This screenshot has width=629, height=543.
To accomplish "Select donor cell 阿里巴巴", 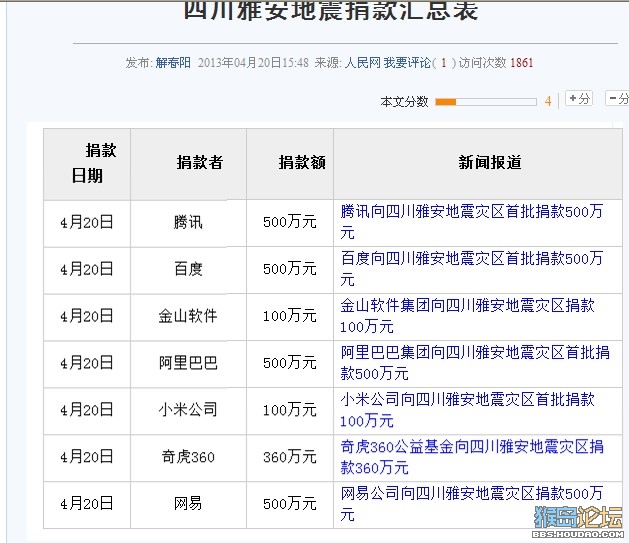I will 188,363.
